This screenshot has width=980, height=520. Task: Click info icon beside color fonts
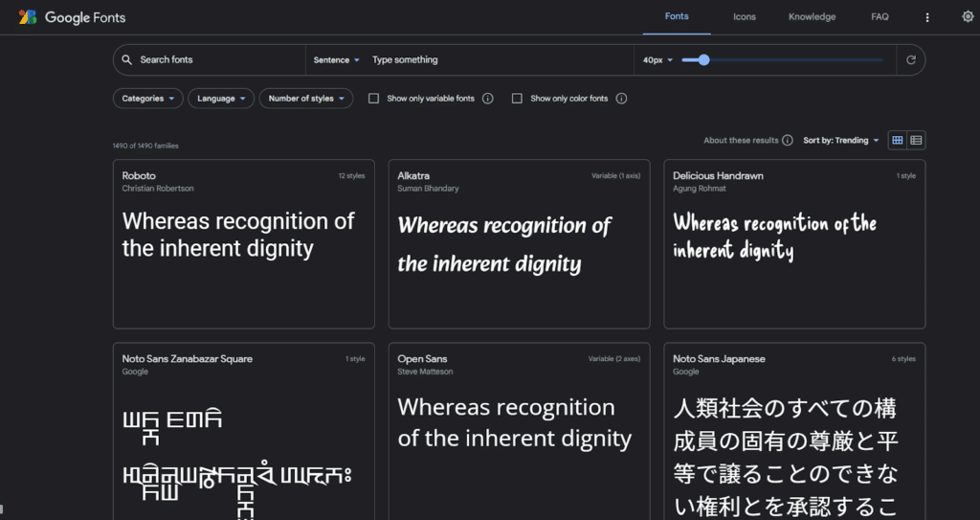pos(621,99)
